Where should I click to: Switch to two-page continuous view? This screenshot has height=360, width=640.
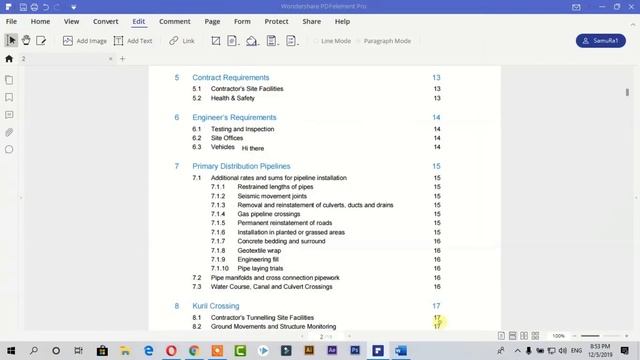coord(536,336)
